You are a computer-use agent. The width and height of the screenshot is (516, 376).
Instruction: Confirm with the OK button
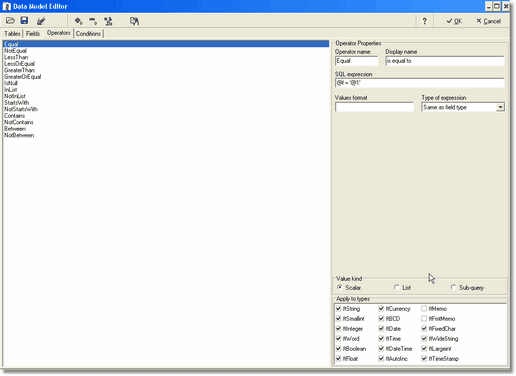(x=454, y=21)
